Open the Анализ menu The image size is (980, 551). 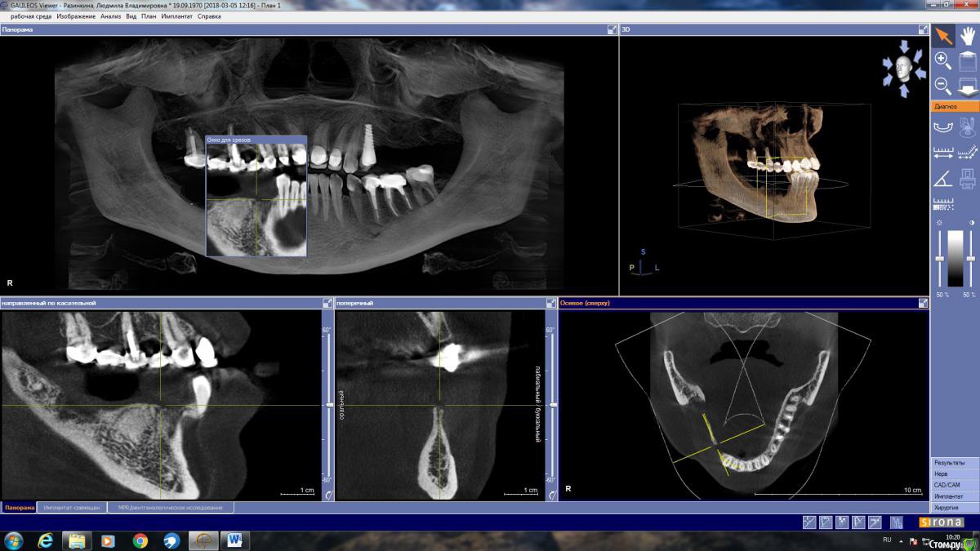click(110, 16)
